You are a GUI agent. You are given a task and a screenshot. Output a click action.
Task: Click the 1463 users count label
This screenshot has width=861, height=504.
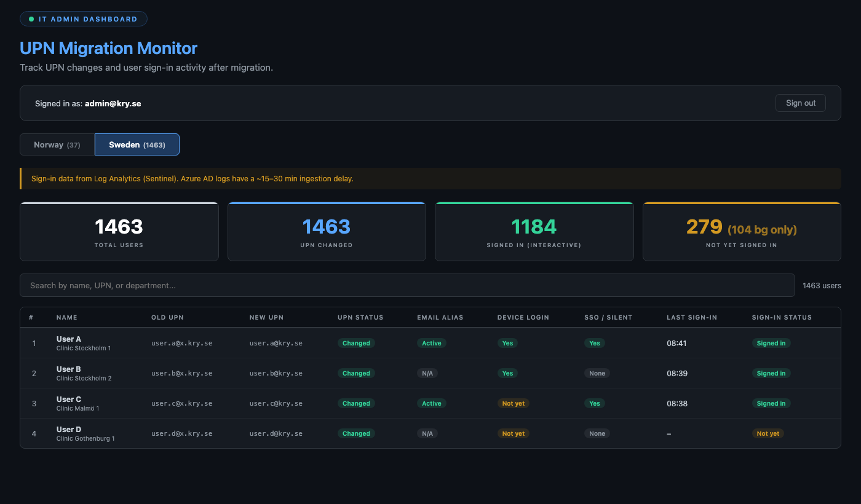[x=822, y=285]
